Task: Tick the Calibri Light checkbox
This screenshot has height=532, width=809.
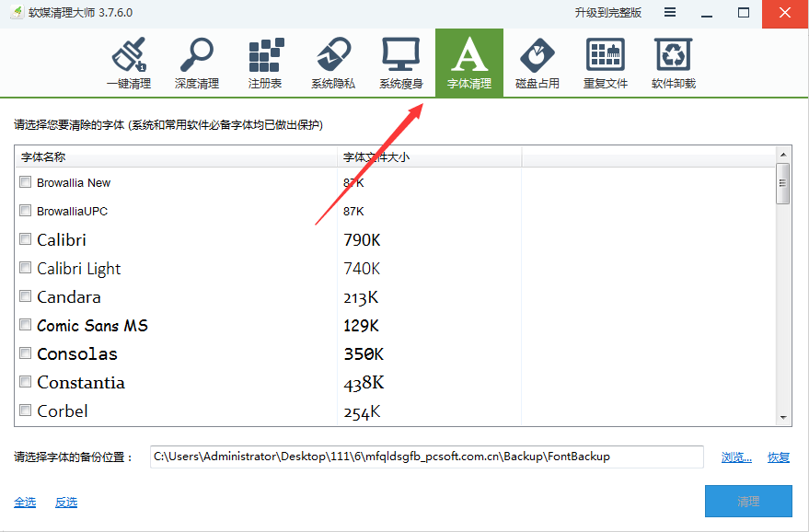Action: pyautogui.click(x=25, y=267)
